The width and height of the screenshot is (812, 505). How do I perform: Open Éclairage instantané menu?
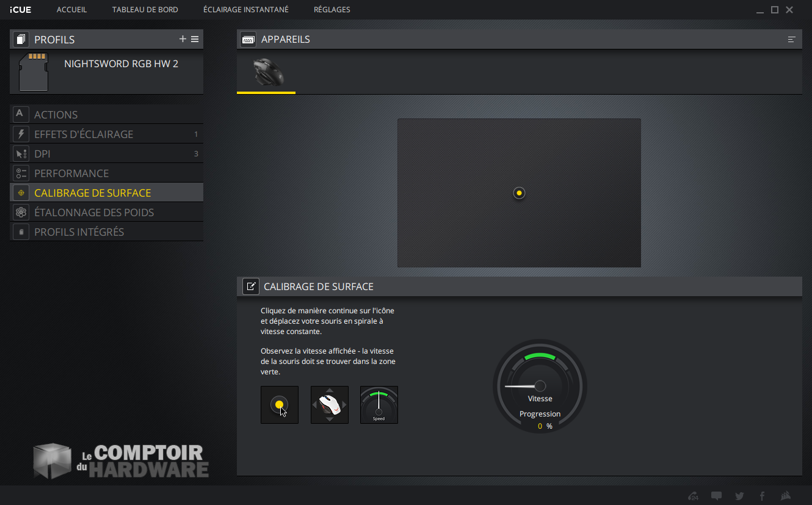point(245,10)
